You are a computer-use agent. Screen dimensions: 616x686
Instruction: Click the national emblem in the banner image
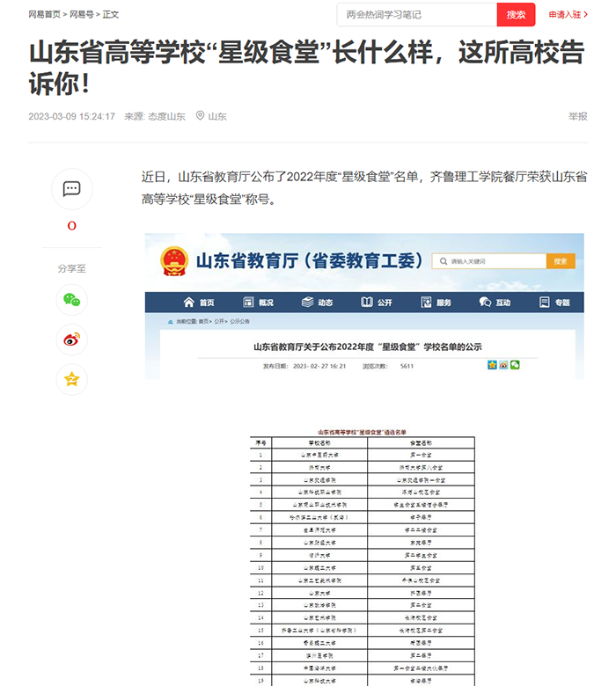(x=173, y=261)
